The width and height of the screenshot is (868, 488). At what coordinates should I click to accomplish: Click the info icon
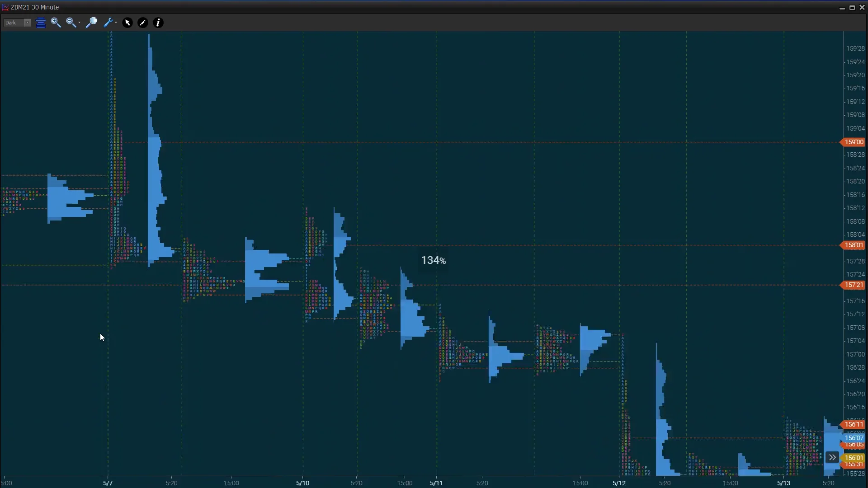click(x=158, y=23)
